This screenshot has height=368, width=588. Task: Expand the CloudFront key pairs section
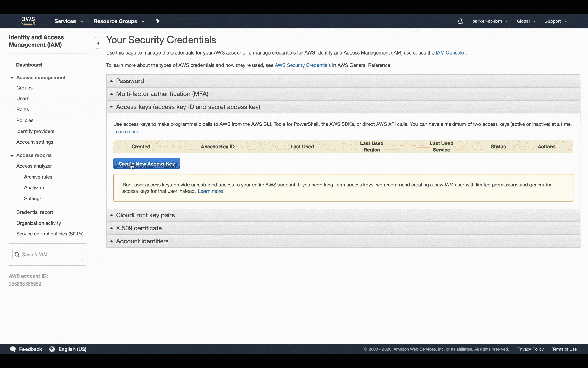[x=145, y=215]
